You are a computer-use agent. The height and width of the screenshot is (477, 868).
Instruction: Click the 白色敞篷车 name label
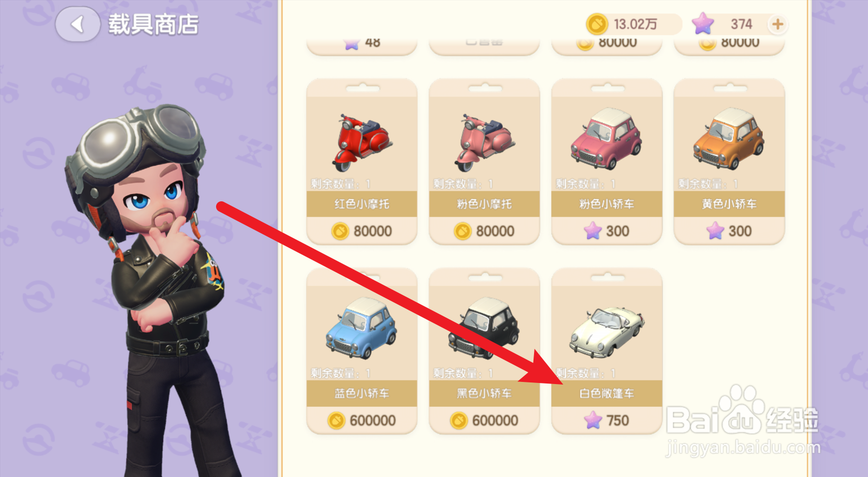607,394
